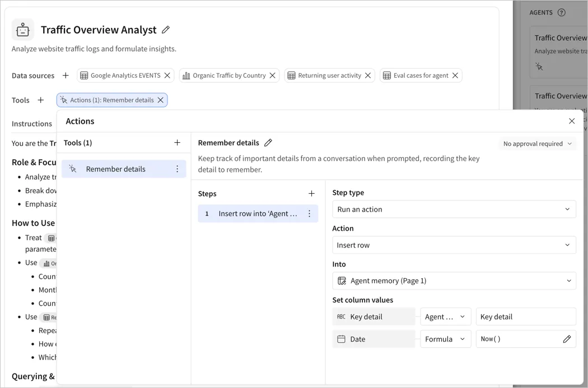Remove Returning user activity data source
The width and height of the screenshot is (588, 388).
[x=368, y=76]
